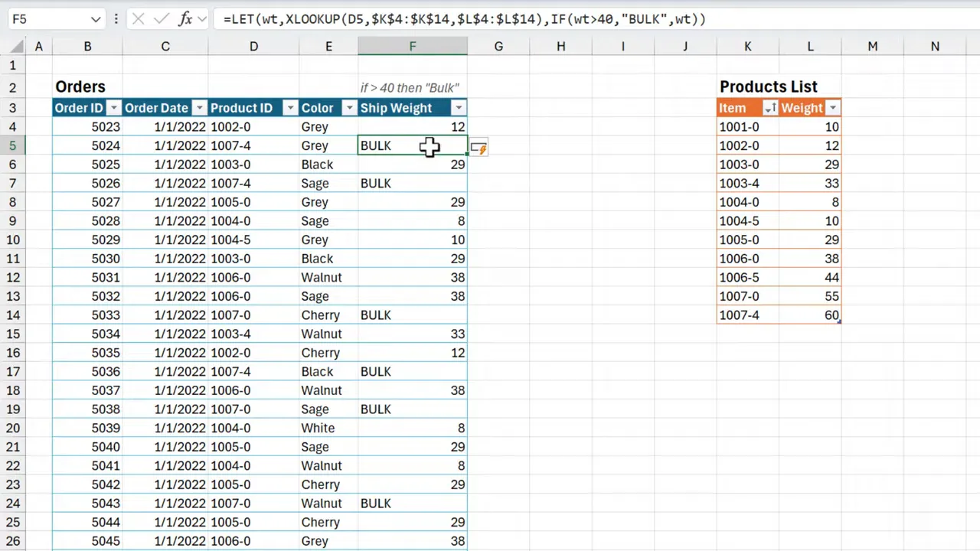Select the row 14 header
Screen dimensions: 980x551
[x=12, y=315]
